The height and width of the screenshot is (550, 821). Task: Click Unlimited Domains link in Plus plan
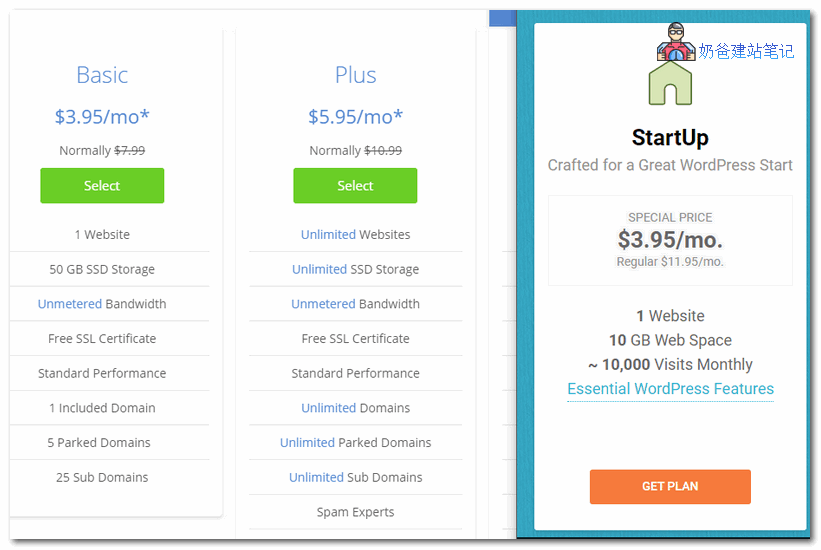[328, 408]
